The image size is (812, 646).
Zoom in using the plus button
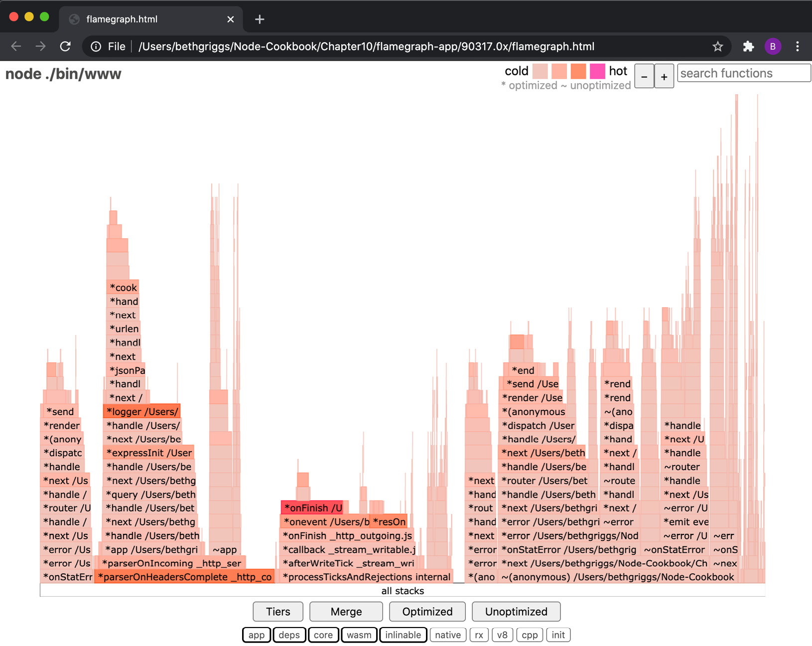664,76
